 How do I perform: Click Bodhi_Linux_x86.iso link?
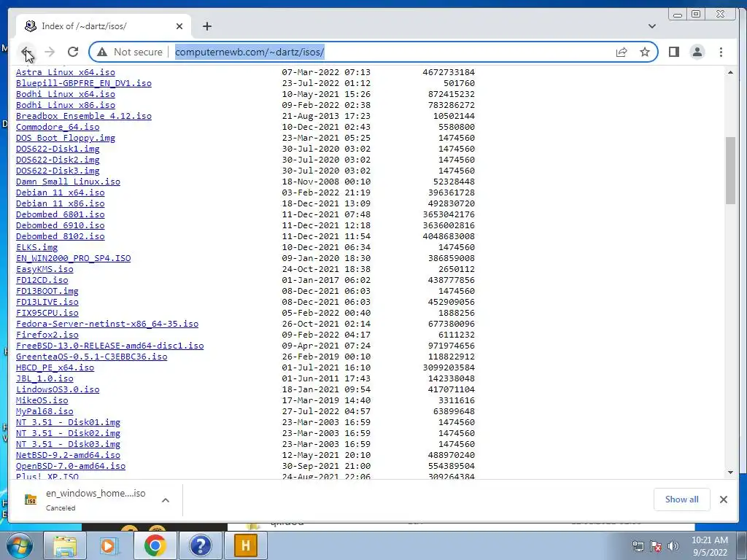[x=65, y=105]
